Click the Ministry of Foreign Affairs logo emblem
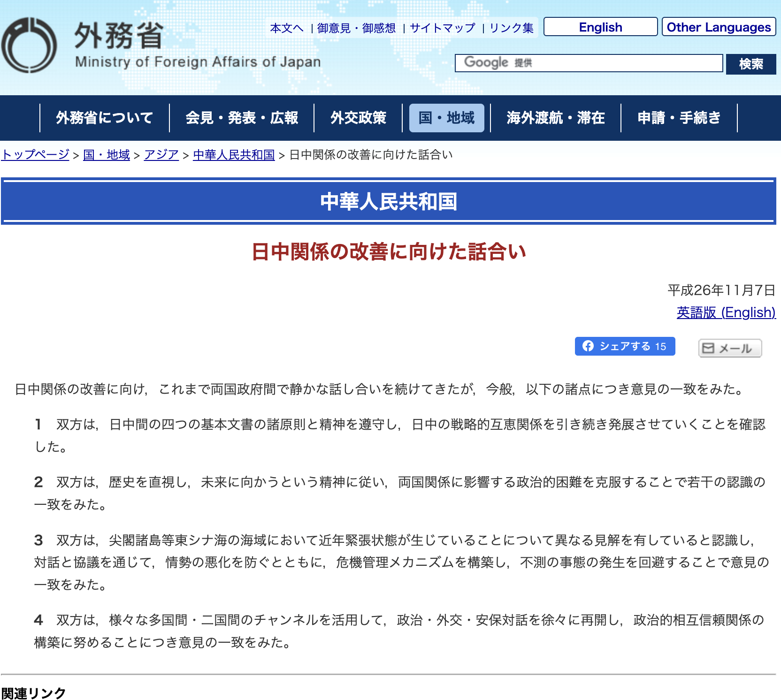Viewport: 781px width, 700px height. click(29, 46)
